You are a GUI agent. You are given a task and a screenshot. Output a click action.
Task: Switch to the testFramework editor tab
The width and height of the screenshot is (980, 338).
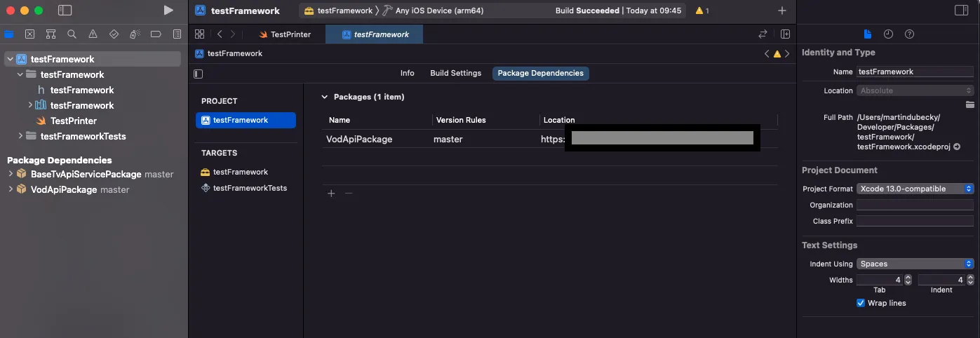[375, 34]
